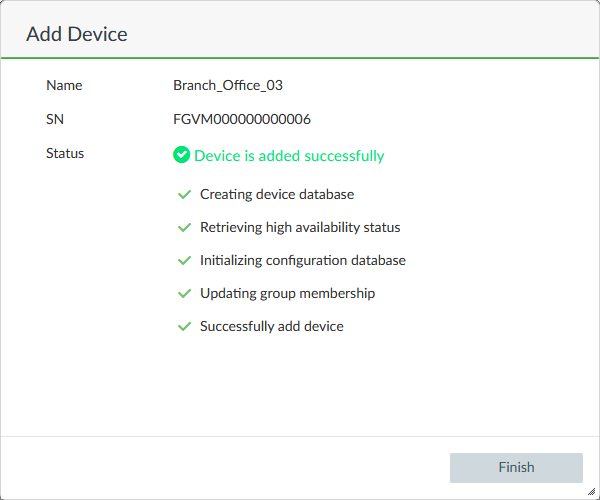
Task: Click the resize grip in the dialog corner
Action: tap(591, 491)
